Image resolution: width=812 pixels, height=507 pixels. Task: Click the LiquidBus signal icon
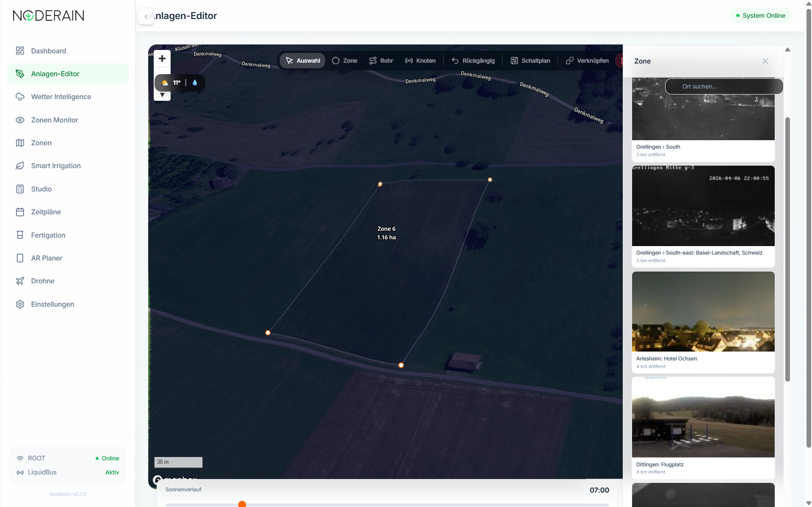click(x=20, y=472)
